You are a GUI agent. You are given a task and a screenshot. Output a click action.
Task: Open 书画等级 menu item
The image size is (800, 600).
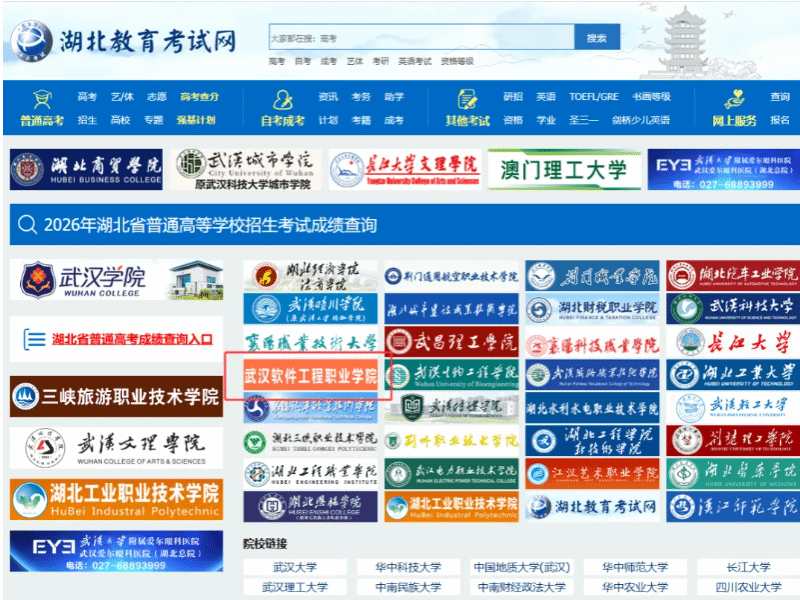pos(652,97)
